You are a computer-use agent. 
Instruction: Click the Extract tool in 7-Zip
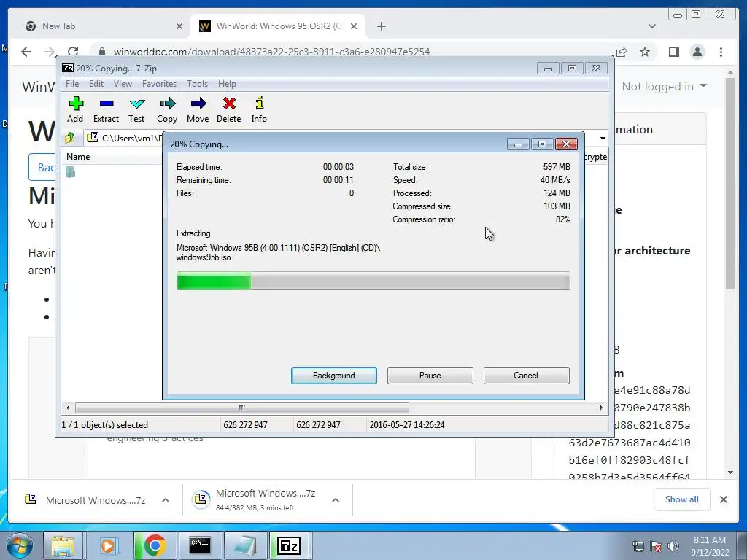point(106,109)
